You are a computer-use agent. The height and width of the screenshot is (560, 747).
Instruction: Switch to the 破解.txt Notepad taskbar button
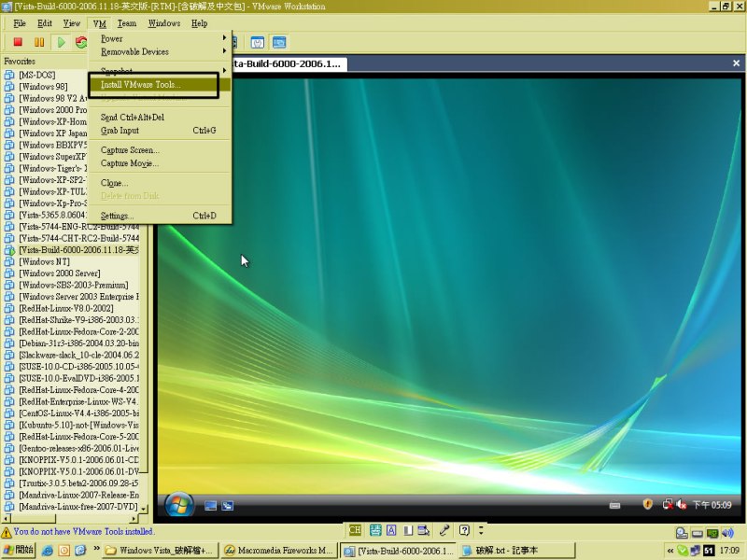point(517,551)
